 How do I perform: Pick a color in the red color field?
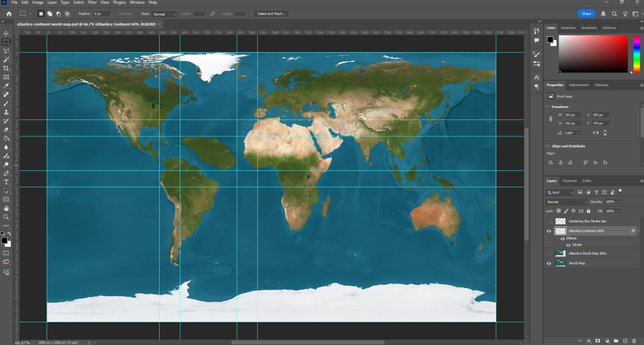593,54
